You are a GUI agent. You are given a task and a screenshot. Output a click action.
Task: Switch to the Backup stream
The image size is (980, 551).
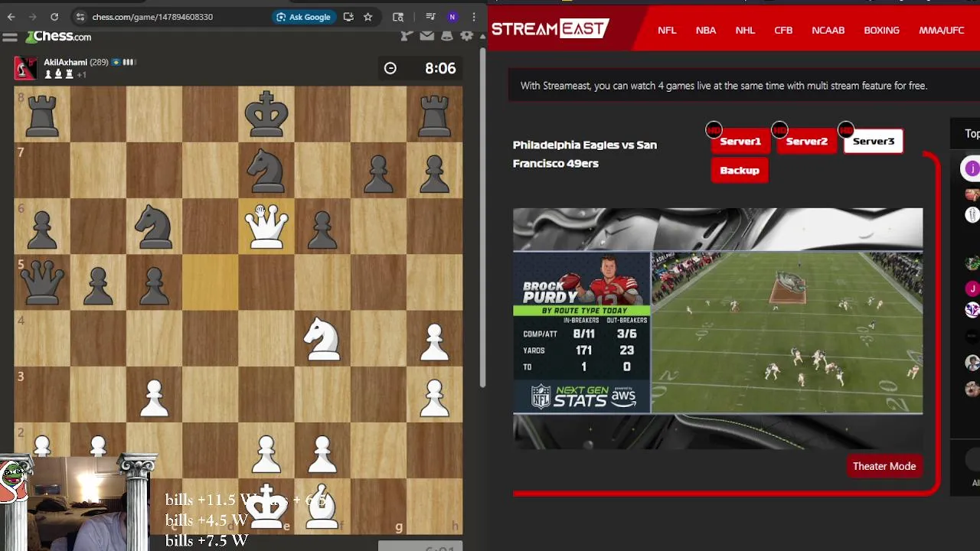[x=740, y=170]
